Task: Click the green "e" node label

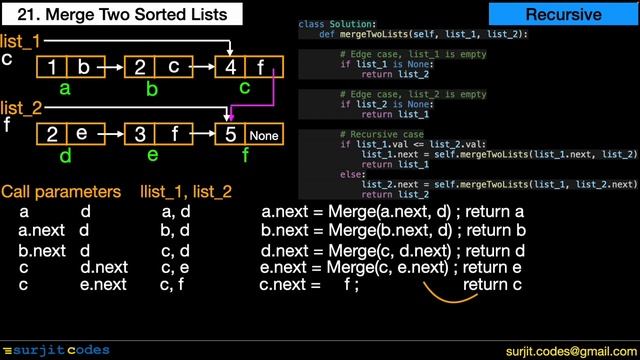Action: tap(152, 155)
